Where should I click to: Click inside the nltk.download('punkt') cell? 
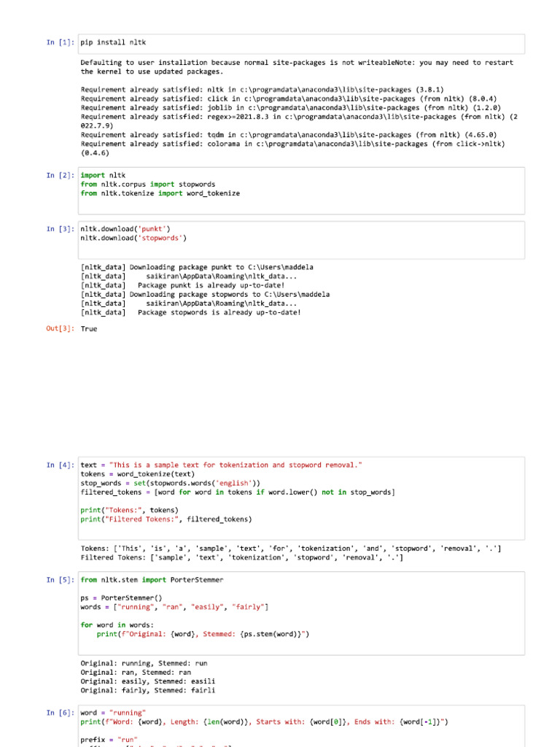coord(301,240)
